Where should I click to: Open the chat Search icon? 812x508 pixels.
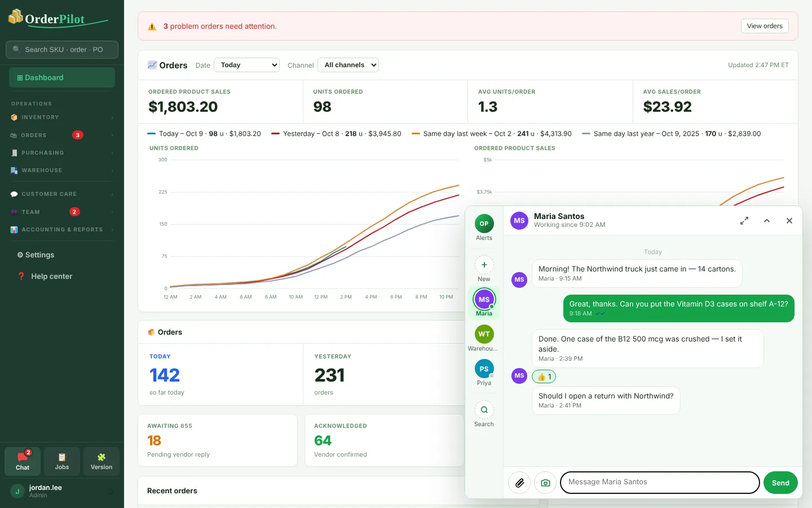click(x=484, y=414)
